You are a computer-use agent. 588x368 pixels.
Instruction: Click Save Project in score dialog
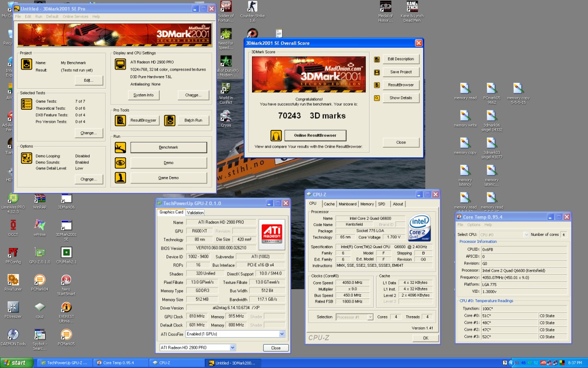[401, 72]
